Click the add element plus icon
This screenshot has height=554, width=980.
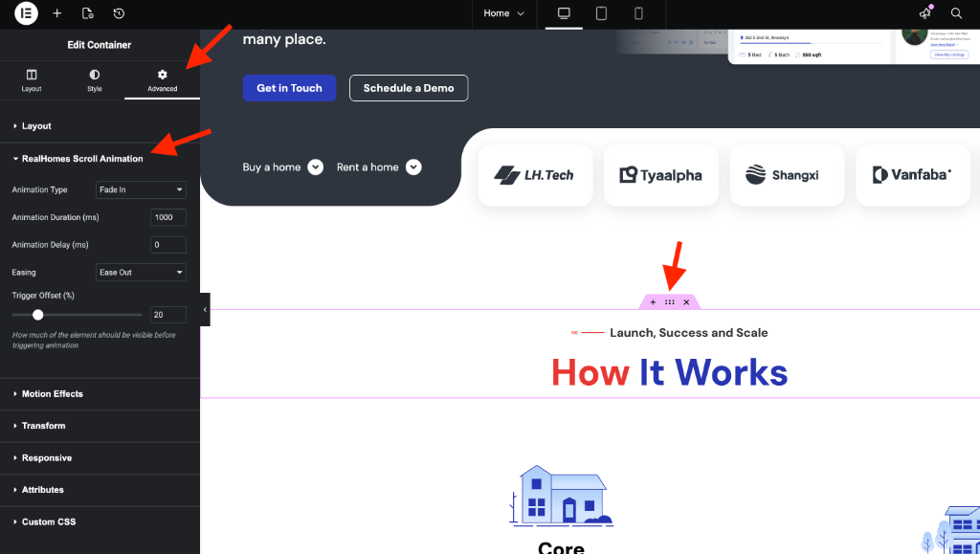coord(57,13)
